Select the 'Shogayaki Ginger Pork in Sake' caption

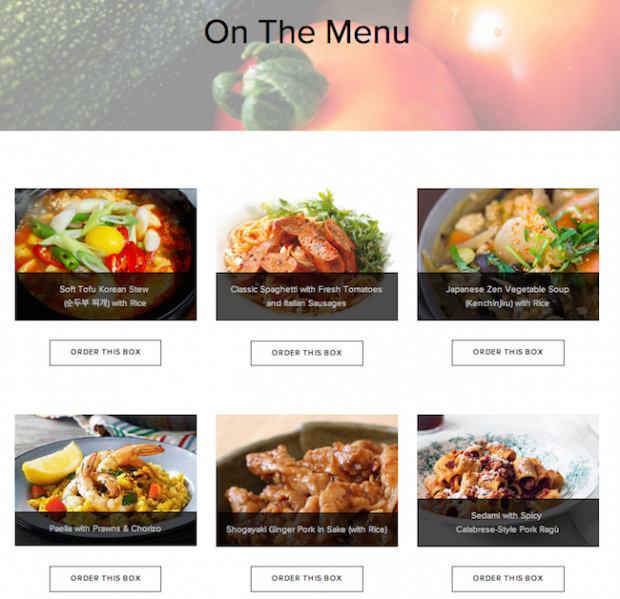coord(306,529)
